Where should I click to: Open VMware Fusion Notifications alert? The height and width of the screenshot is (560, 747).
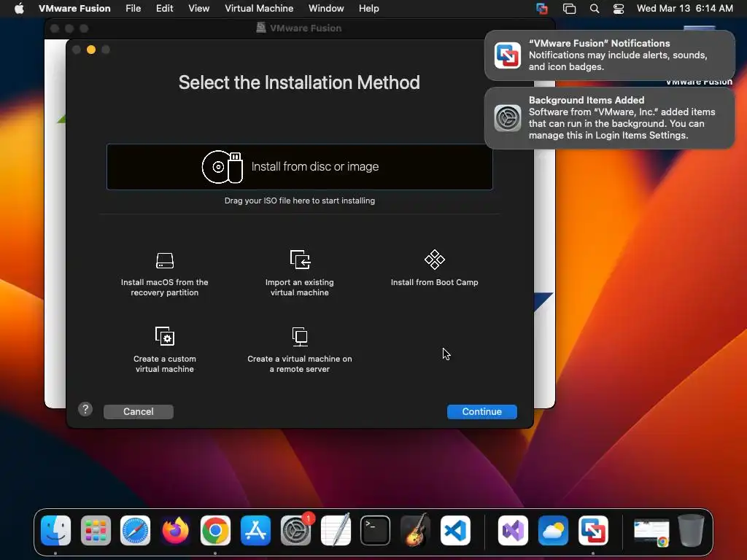(609, 55)
